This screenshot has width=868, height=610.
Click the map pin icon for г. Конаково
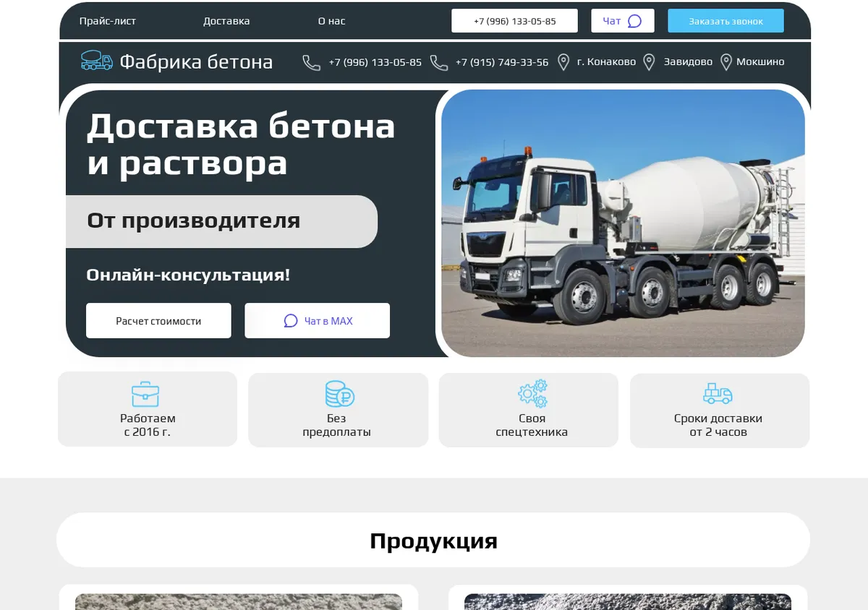563,62
